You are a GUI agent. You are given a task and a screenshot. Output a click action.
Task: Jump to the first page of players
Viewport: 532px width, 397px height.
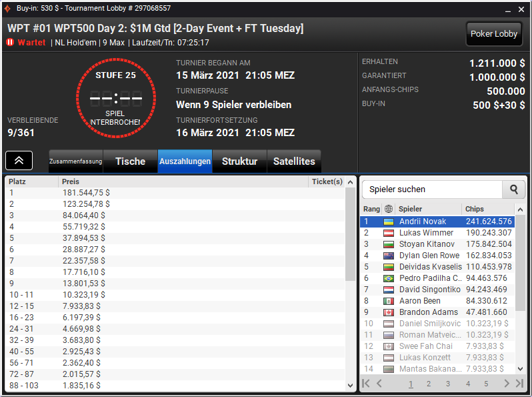coord(366,384)
